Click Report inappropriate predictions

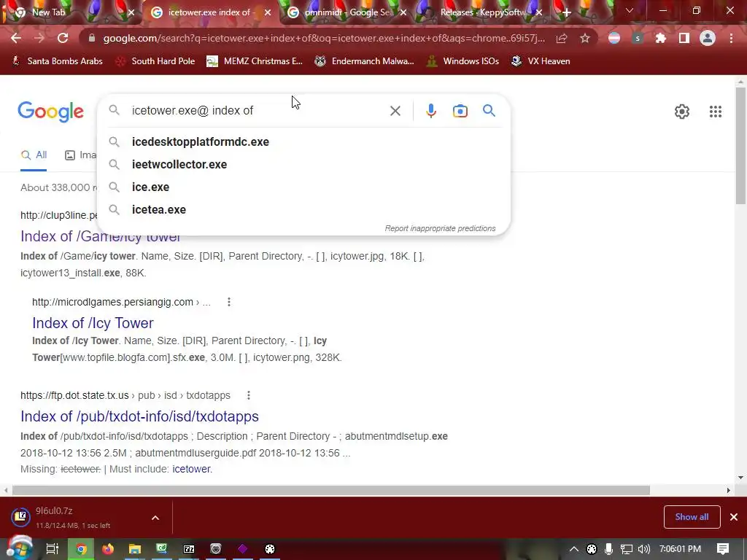tap(440, 228)
